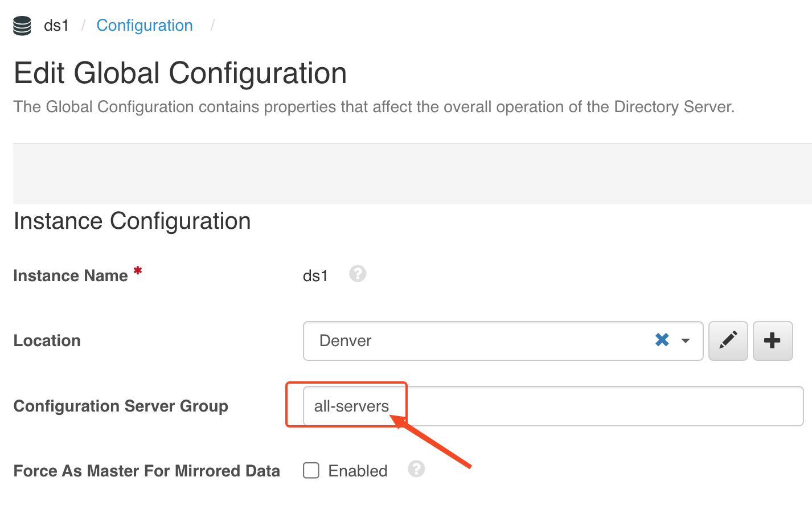Open the Location combo box showing Denver
This screenshot has width=812, height=510.
pos(478,341)
